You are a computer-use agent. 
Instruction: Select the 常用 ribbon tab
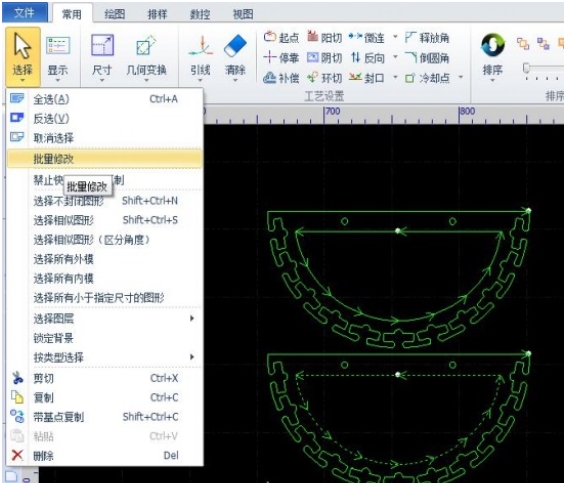point(72,14)
